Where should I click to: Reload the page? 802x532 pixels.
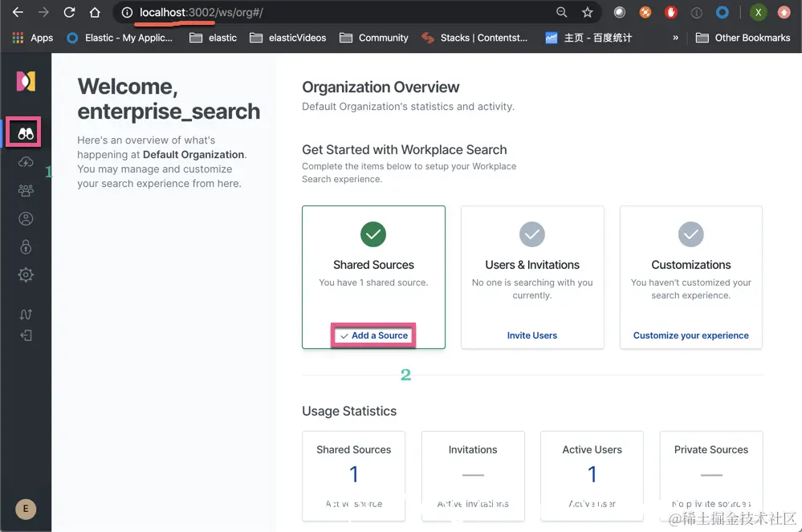tap(69, 12)
